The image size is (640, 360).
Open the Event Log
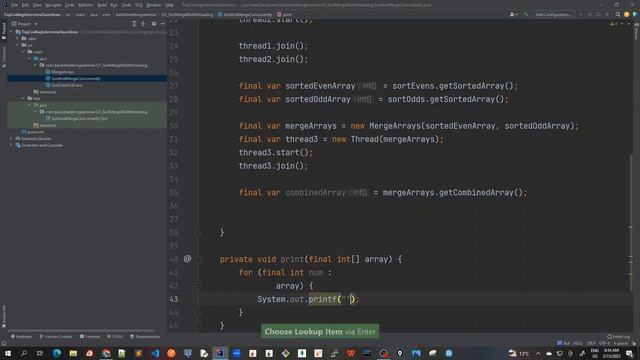(618, 337)
